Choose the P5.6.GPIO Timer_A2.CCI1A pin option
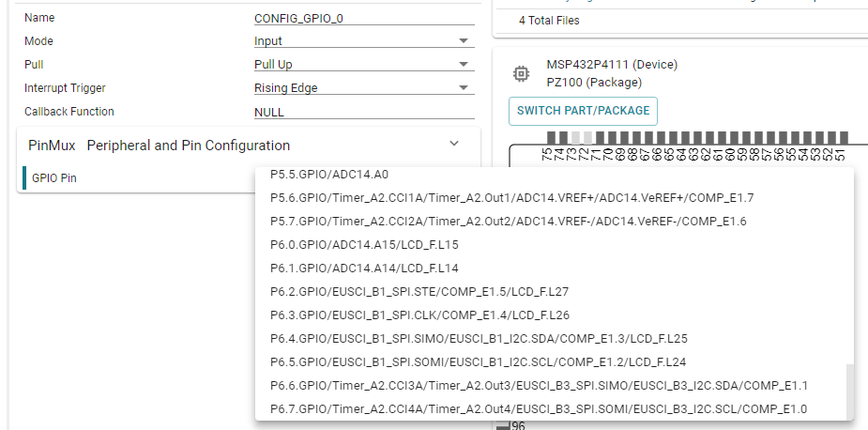Viewport: 868px width, 430px height. [x=511, y=198]
